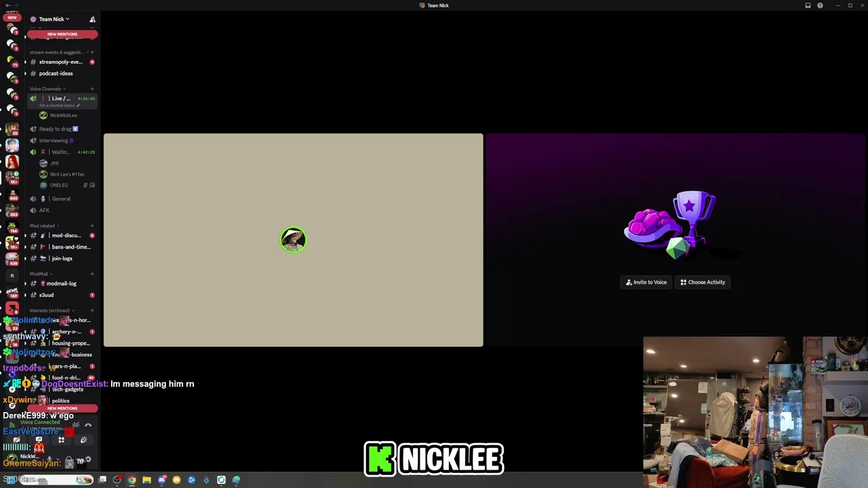
Task: Click the Choose Activity button
Action: tap(703, 282)
